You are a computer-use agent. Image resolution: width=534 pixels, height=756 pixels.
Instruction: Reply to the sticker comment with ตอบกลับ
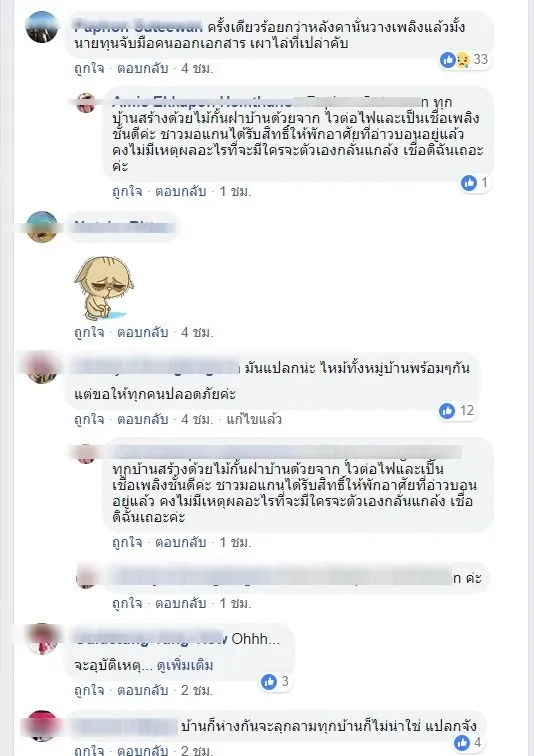coord(143,332)
